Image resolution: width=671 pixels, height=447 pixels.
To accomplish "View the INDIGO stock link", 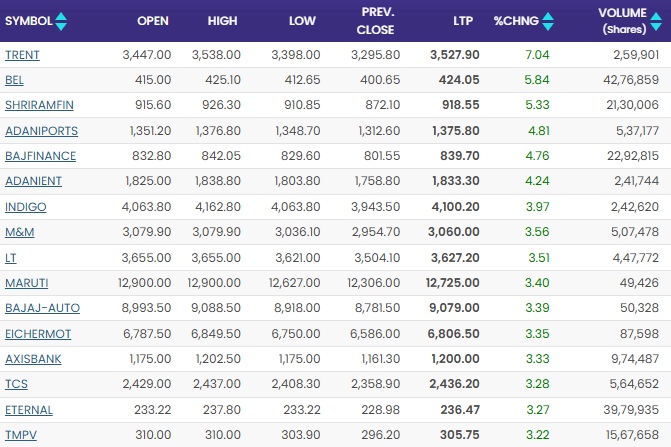I will [x=25, y=207].
